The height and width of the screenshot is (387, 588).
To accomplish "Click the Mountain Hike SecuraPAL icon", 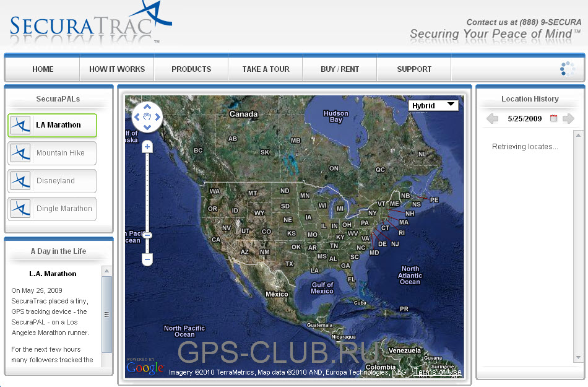I will 20,153.
